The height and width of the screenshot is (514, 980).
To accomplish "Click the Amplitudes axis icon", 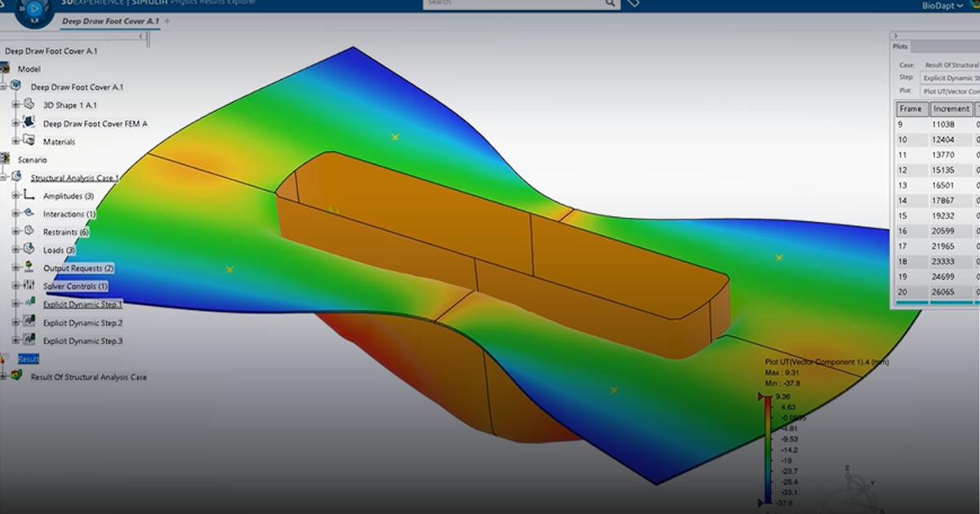I will [29, 195].
